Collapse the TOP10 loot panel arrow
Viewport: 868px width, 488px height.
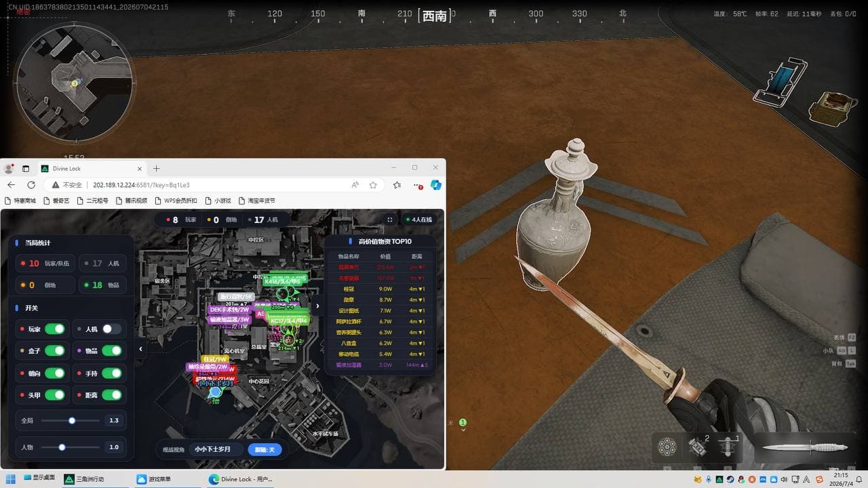pyautogui.click(x=317, y=306)
